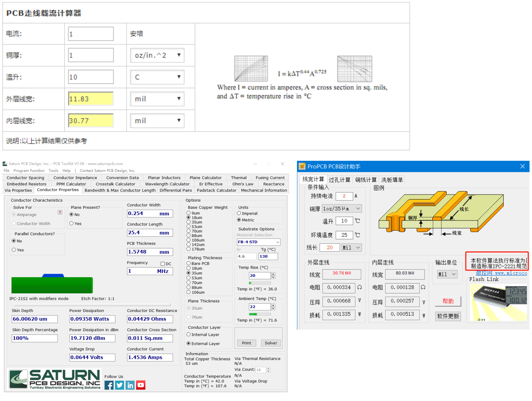Click the help question mark beside Amperage
Screen dimensions: 532x401
60,212
